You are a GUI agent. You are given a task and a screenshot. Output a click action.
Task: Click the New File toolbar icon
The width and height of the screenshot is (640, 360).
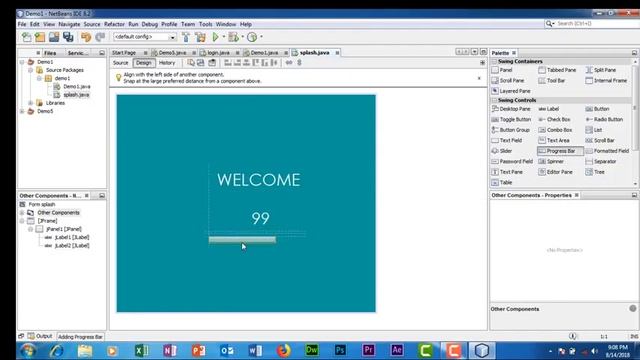pos(27,37)
